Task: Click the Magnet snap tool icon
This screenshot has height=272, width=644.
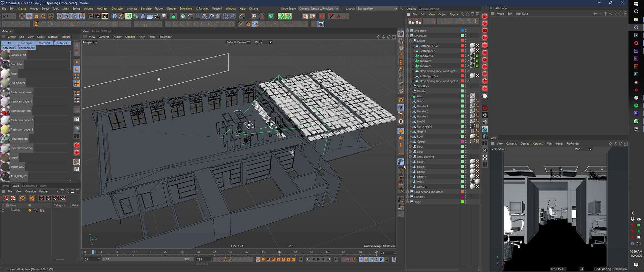Action: click(x=248, y=24)
